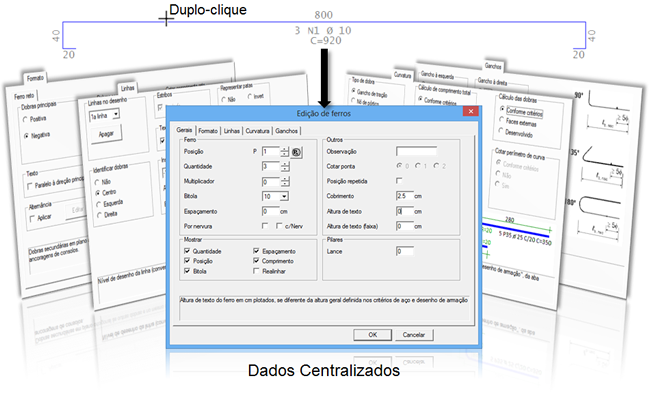
Task: Select Positiva in the Formato window
Action: [x=25, y=120]
